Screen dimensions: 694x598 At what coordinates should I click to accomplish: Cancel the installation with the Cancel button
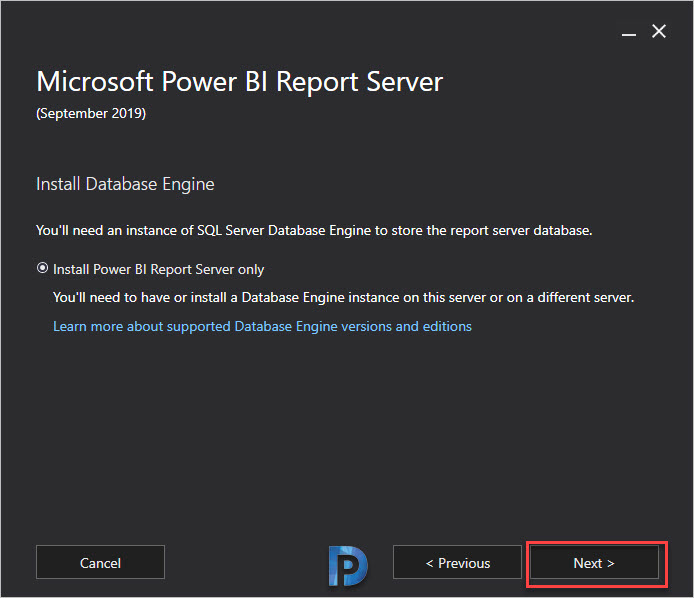click(x=100, y=562)
